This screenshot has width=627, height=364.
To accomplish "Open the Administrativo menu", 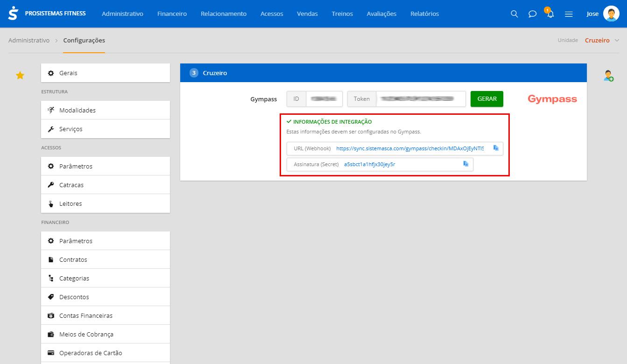I will 122,14.
